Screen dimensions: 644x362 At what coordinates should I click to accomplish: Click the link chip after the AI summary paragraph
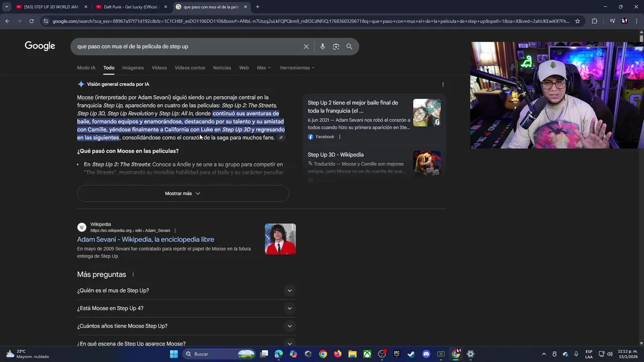coord(281,138)
